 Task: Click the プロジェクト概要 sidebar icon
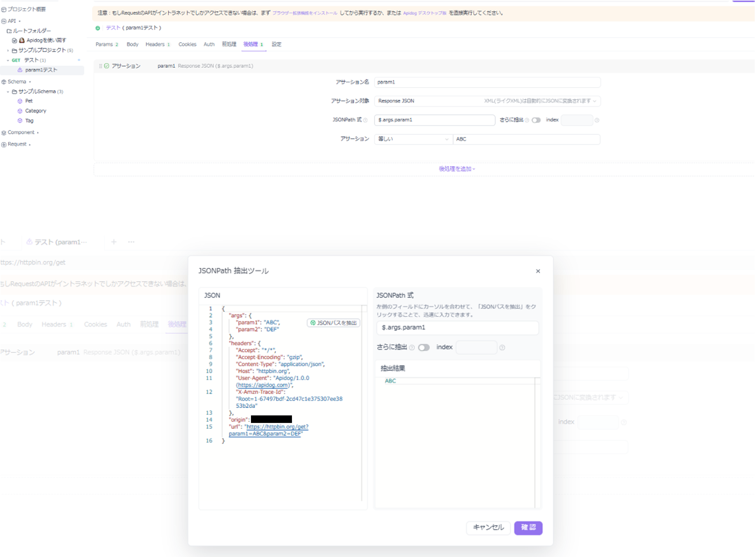(x=4, y=9)
